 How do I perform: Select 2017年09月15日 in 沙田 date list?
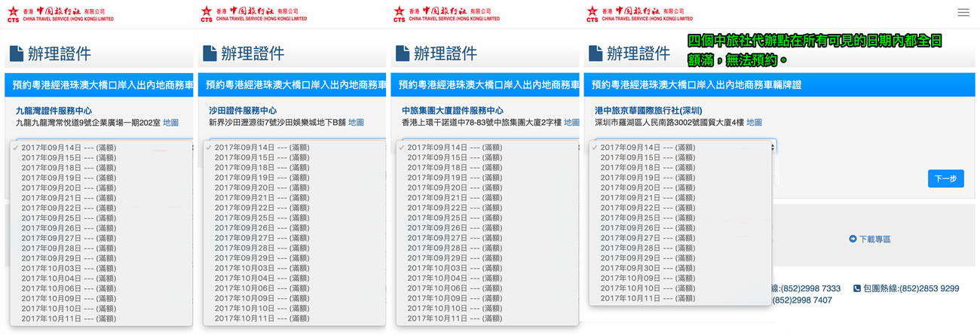click(x=295, y=157)
